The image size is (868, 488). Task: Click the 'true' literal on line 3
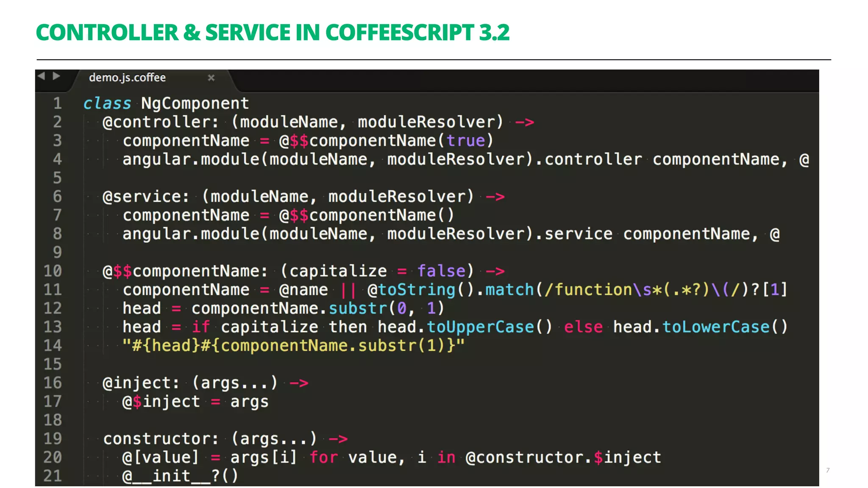pos(465,141)
